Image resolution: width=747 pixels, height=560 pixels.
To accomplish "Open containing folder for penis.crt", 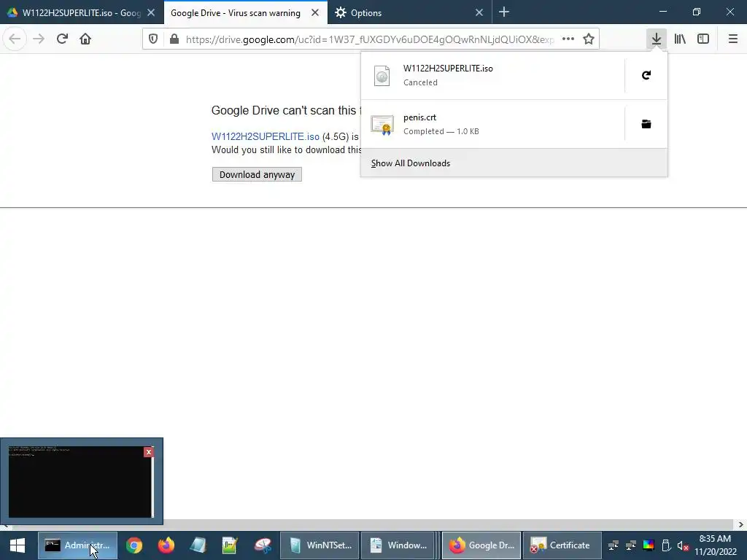I will coord(646,124).
